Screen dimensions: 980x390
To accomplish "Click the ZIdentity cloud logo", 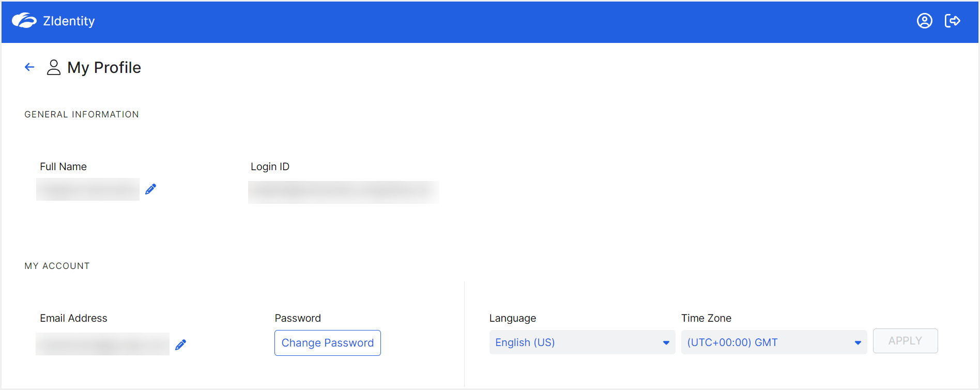I will [24, 21].
